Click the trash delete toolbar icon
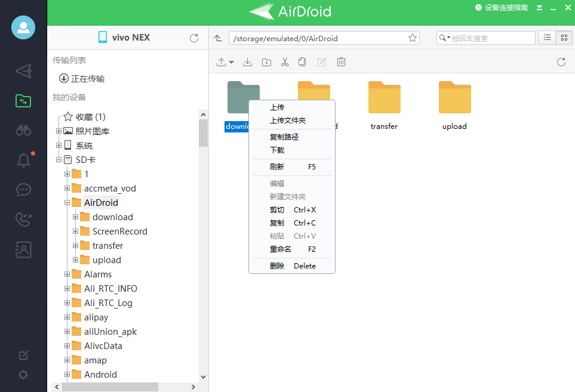The height and width of the screenshot is (392, 575). pyautogui.click(x=341, y=62)
